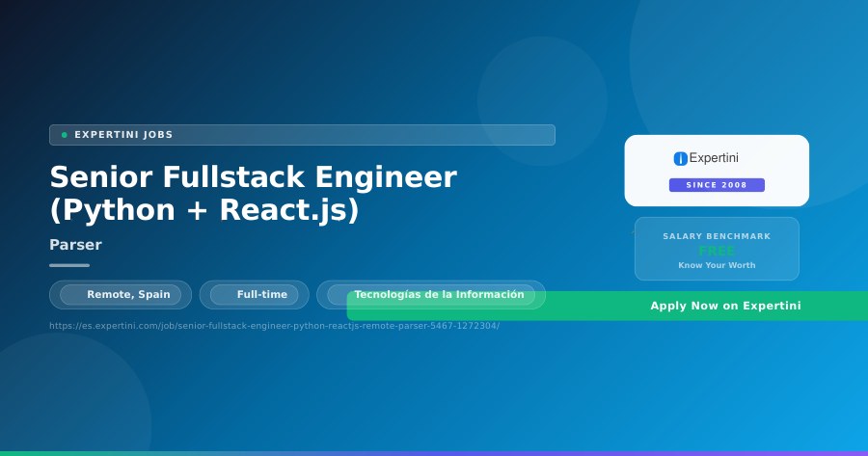Select the Tecnologías de la Información tag
868x456 pixels.
[431, 294]
